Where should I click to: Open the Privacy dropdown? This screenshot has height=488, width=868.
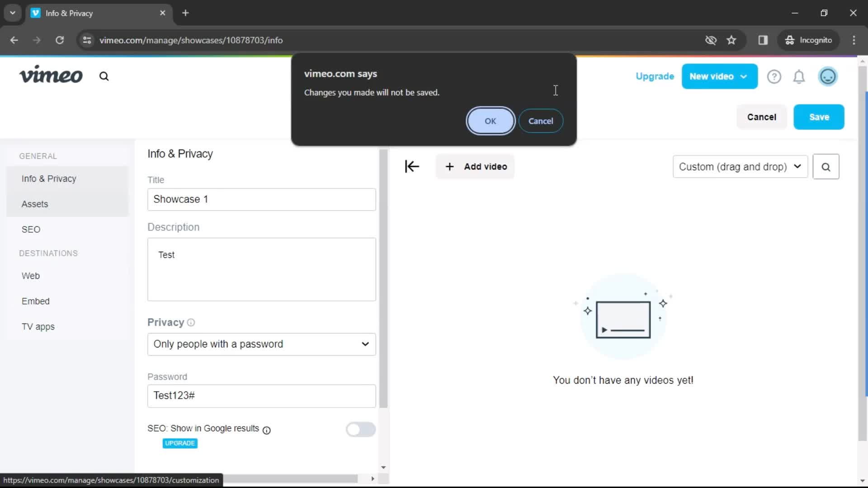pyautogui.click(x=261, y=344)
